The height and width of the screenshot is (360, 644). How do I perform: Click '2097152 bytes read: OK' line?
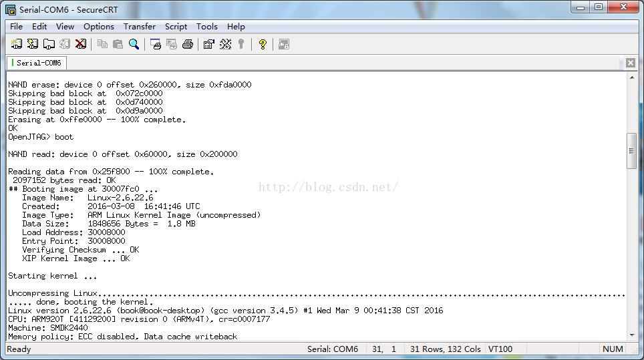click(64, 180)
